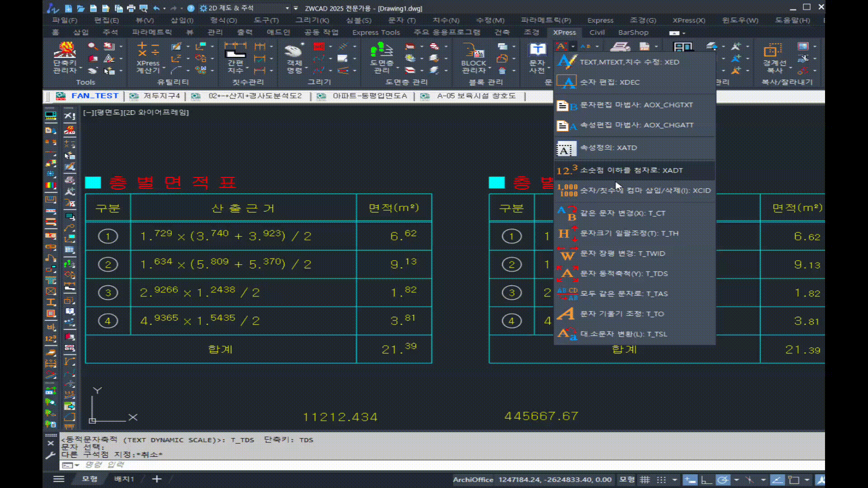868x488 pixels.
Task: Expand the 2D 제도 & 주석 workspace dropdown
Action: pyautogui.click(x=287, y=8)
